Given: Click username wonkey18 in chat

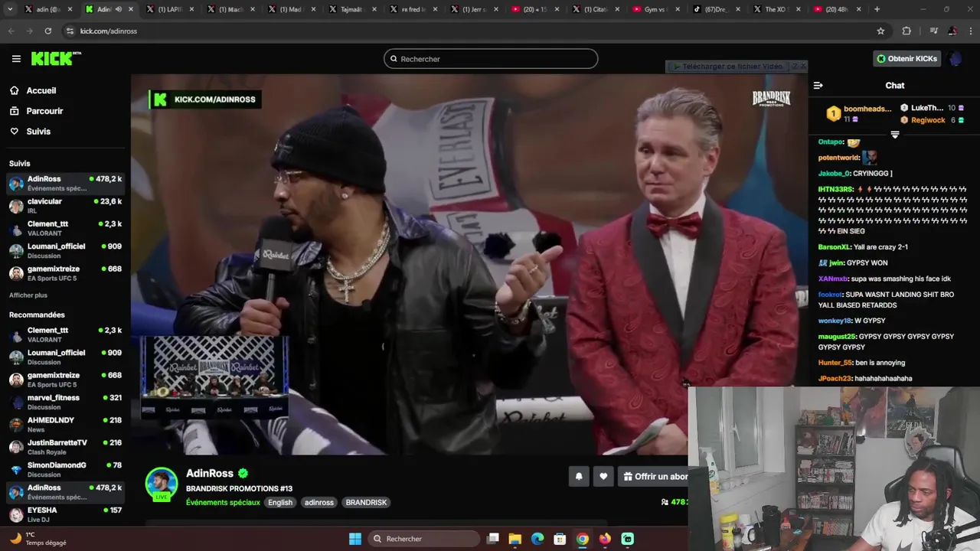Looking at the screenshot, I should [835, 321].
